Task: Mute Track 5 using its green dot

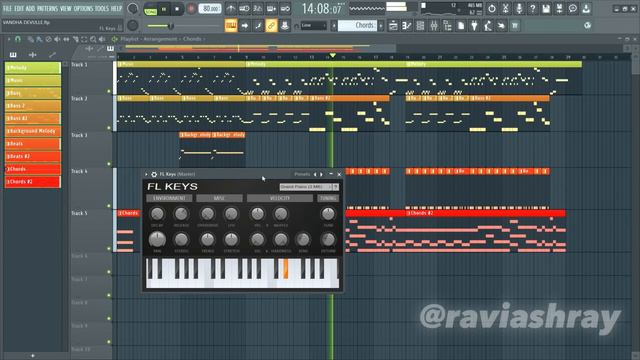Action: pos(109,248)
